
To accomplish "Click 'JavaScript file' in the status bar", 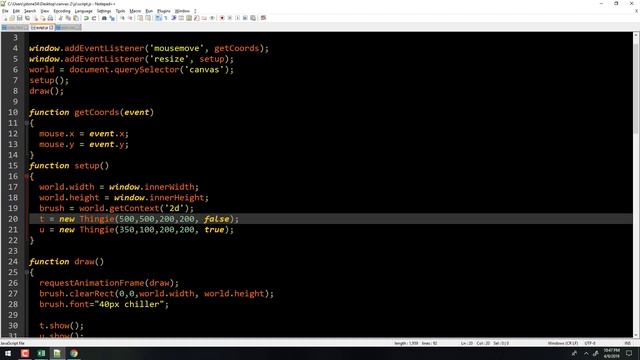I will 13,343.
